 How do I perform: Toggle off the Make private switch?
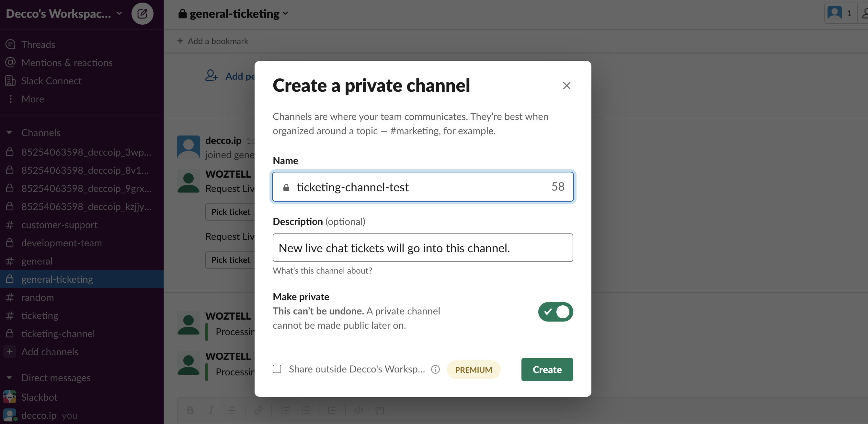click(x=555, y=311)
